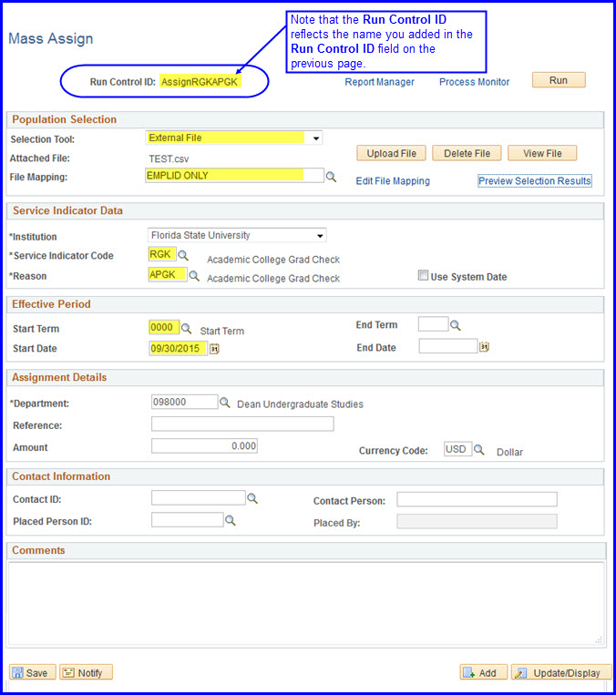Open the End Date calendar picker

485,347
